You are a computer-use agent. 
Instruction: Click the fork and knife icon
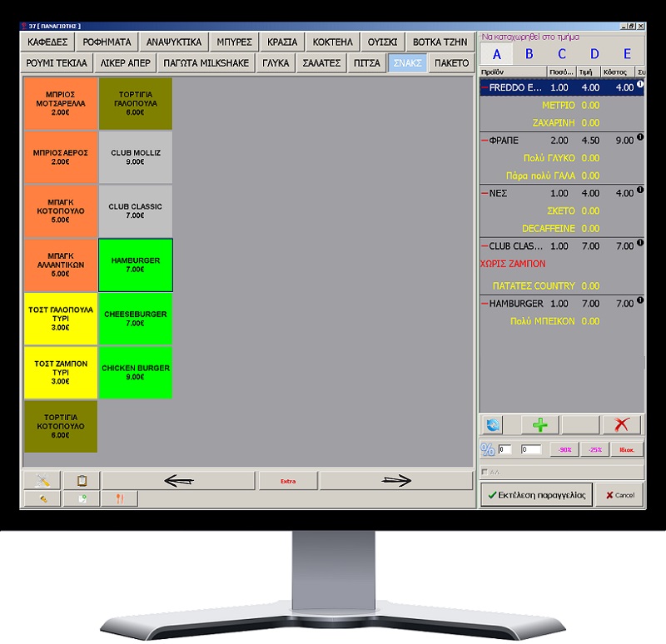point(119,498)
